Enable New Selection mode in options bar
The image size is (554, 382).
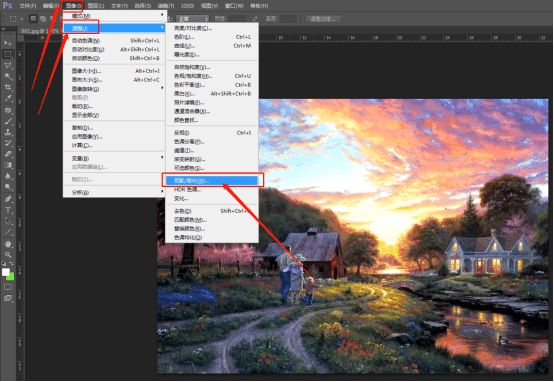(x=33, y=19)
